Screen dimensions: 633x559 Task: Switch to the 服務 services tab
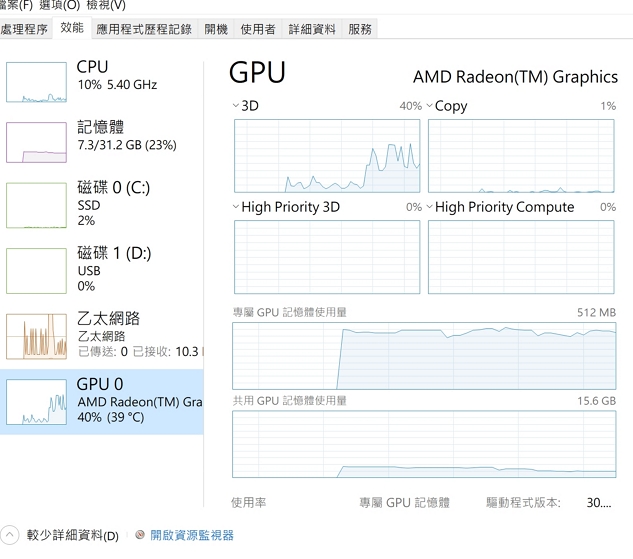pyautogui.click(x=360, y=29)
